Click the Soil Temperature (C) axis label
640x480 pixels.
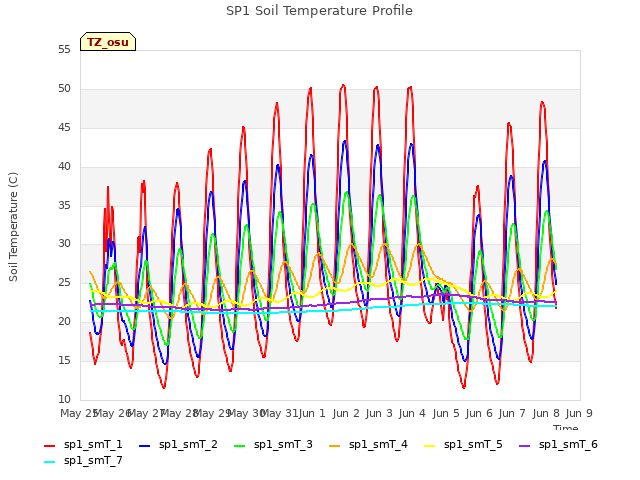[x=13, y=227]
